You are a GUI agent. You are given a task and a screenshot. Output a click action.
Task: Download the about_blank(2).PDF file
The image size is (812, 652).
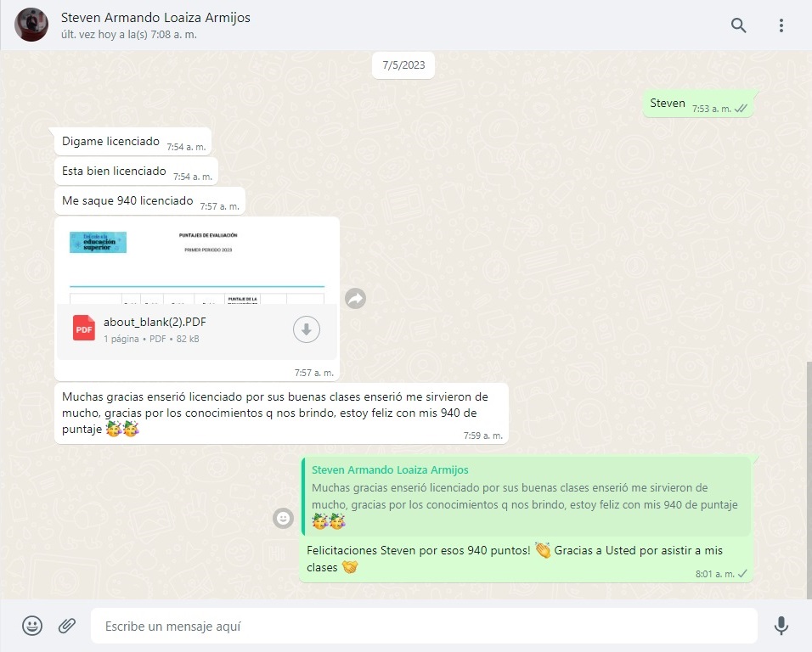(x=306, y=330)
